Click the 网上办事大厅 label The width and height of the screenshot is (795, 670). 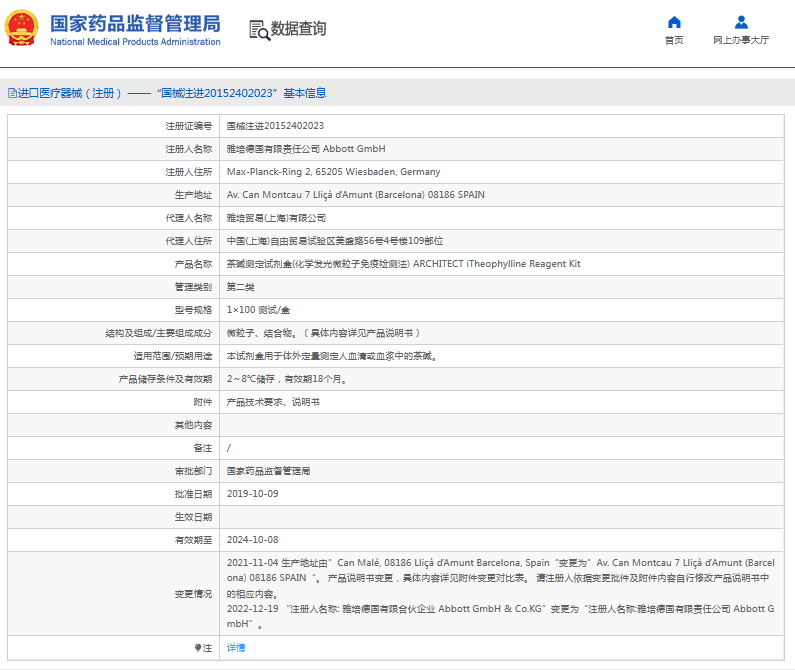pyautogui.click(x=741, y=40)
